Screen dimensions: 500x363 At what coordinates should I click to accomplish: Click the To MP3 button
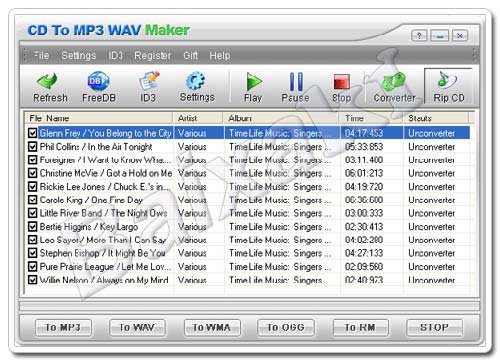pyautogui.click(x=63, y=327)
